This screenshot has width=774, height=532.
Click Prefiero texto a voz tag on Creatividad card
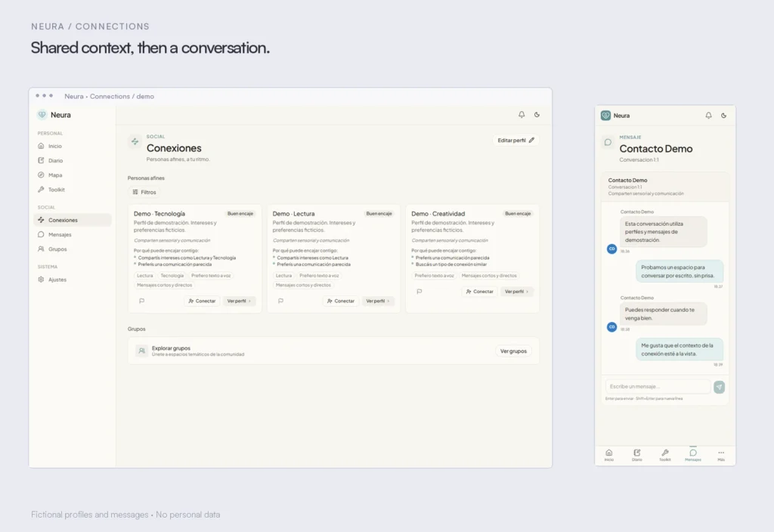[434, 275]
